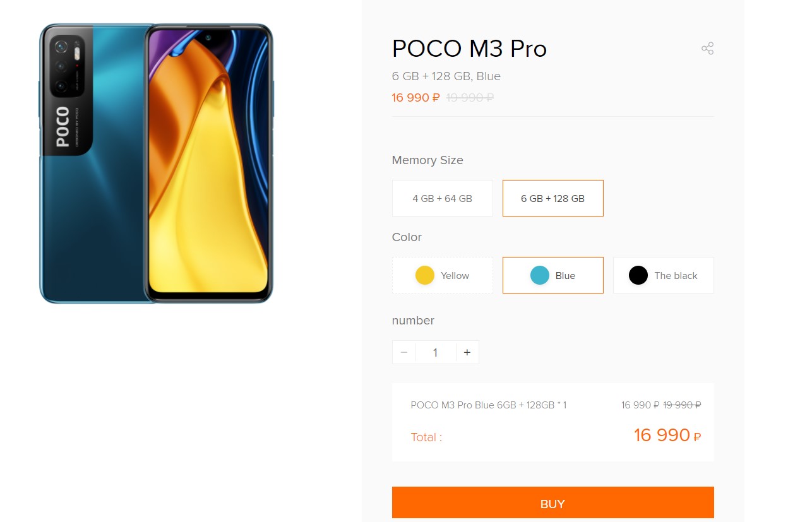Click the blue color circle icon
812x522 pixels.
(540, 275)
